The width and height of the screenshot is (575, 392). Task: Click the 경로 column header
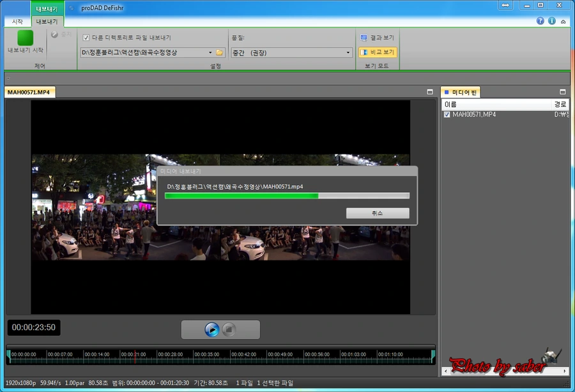click(560, 105)
